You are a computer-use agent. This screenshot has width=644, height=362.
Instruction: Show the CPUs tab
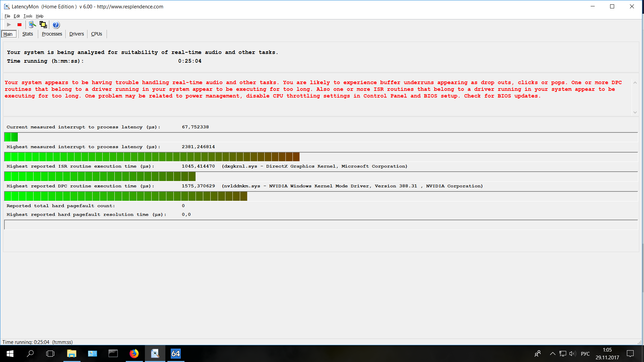point(97,34)
